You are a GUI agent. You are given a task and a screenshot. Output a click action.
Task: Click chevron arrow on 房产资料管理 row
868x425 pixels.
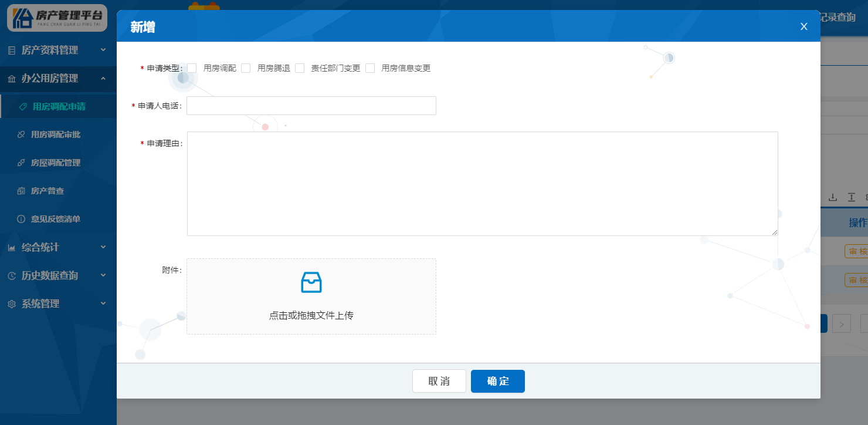103,50
